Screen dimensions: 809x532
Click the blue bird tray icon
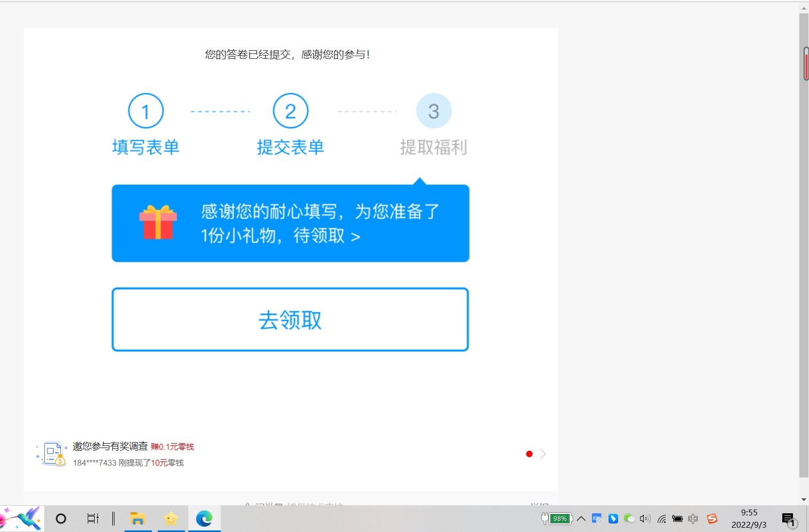click(x=613, y=519)
